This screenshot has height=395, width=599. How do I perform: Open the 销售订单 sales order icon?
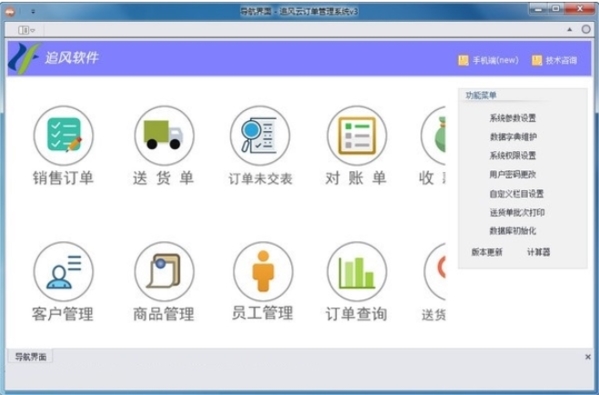(63, 136)
